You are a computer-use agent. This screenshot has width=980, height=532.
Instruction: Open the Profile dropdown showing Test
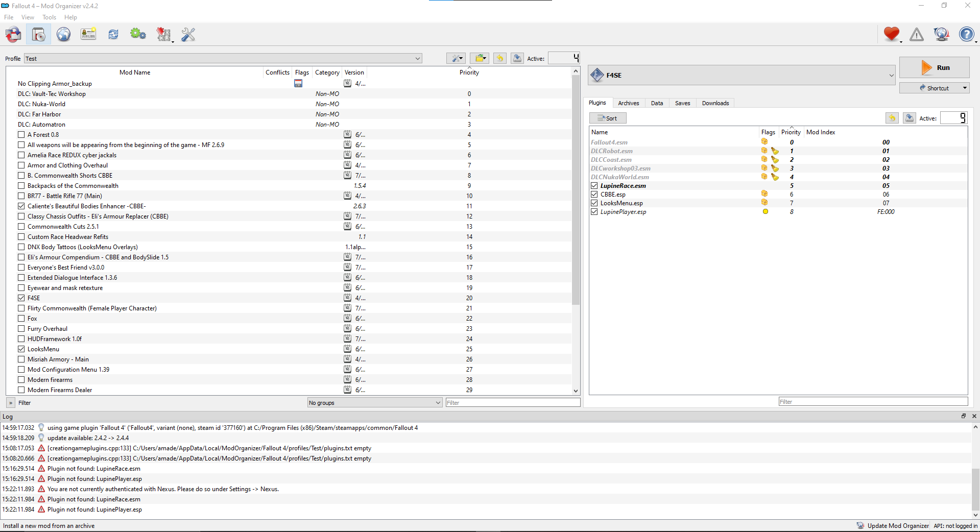point(223,58)
